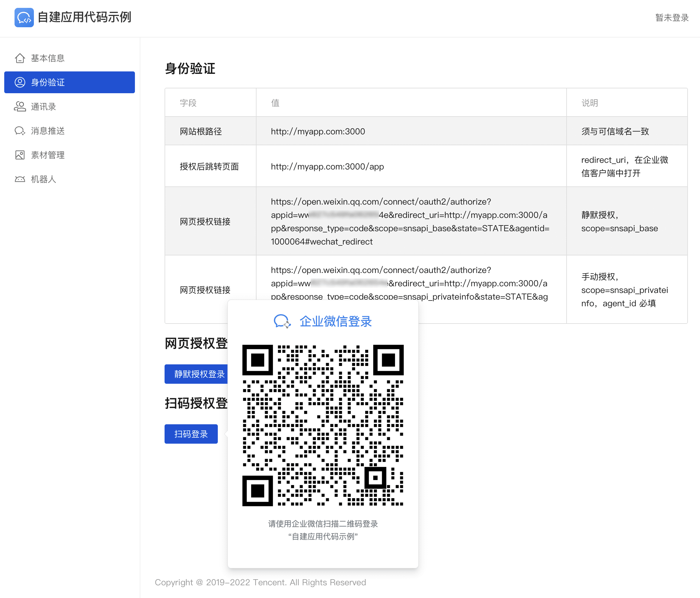Click the app logo icon in header
The height and width of the screenshot is (598, 700).
24,17
